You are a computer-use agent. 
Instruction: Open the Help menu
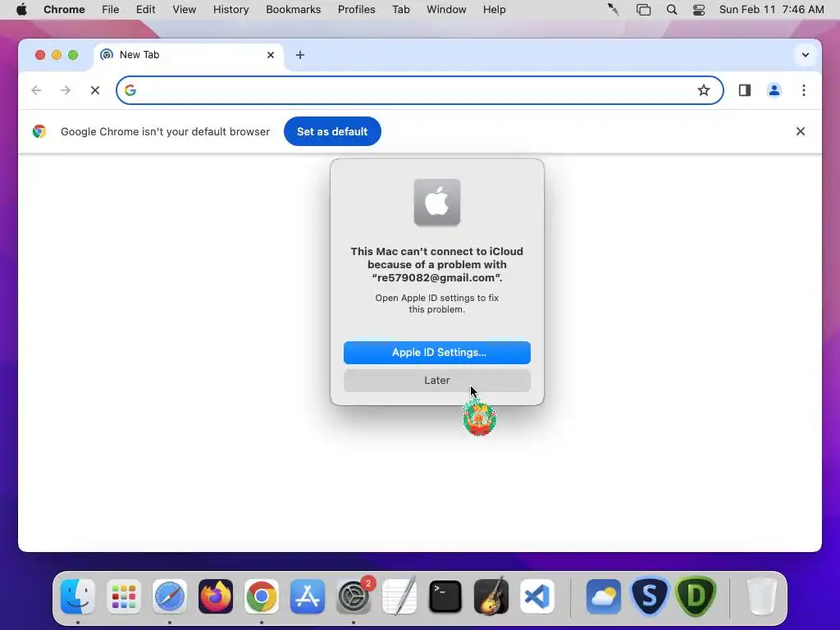pyautogui.click(x=494, y=10)
